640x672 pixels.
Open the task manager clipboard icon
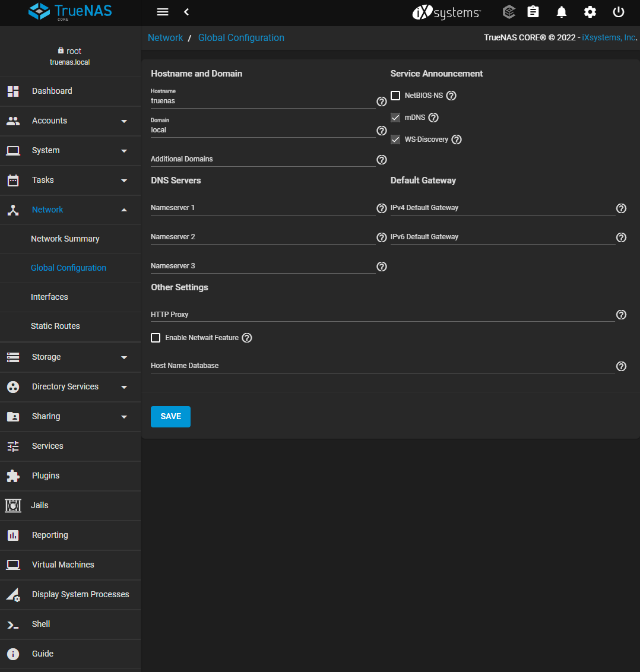[533, 12]
